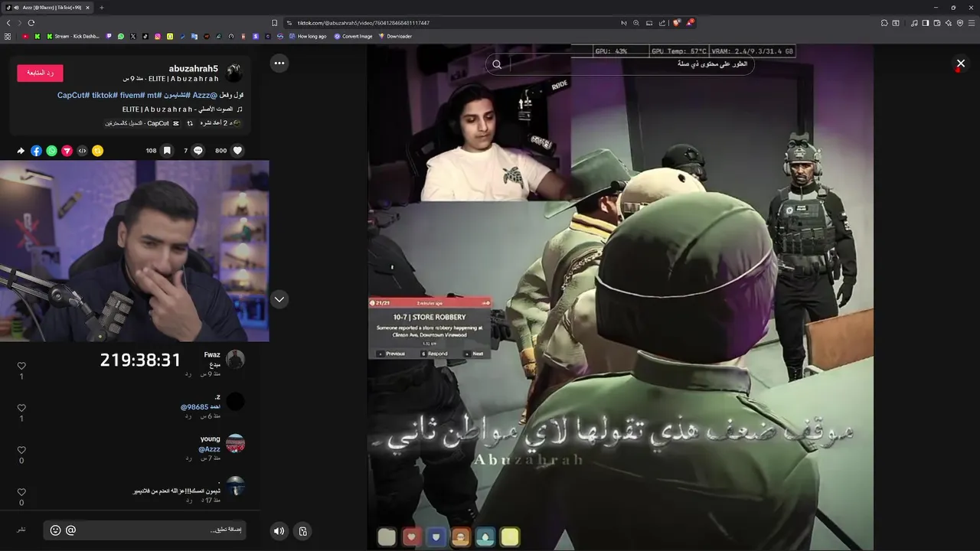This screenshot has width=980, height=551.
Task: Go to the next video with down chevron
Action: [279, 299]
